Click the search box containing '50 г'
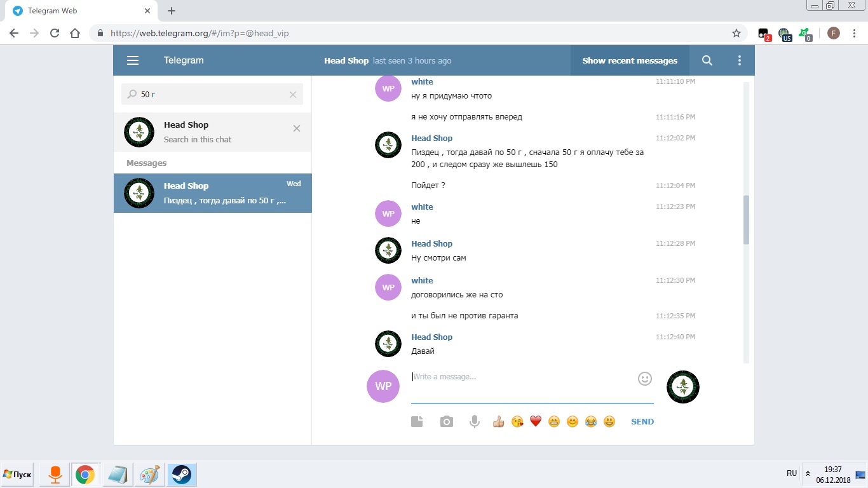This screenshot has height=488, width=868. [212, 94]
